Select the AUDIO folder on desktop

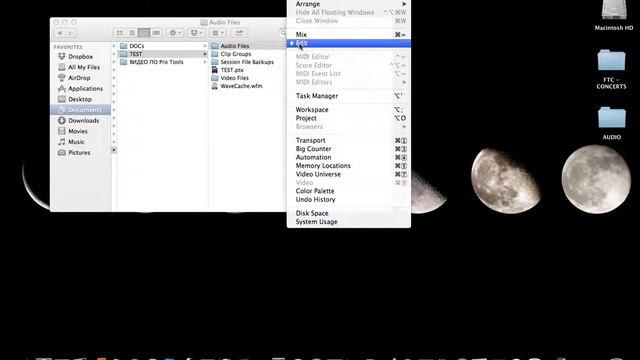click(x=611, y=123)
